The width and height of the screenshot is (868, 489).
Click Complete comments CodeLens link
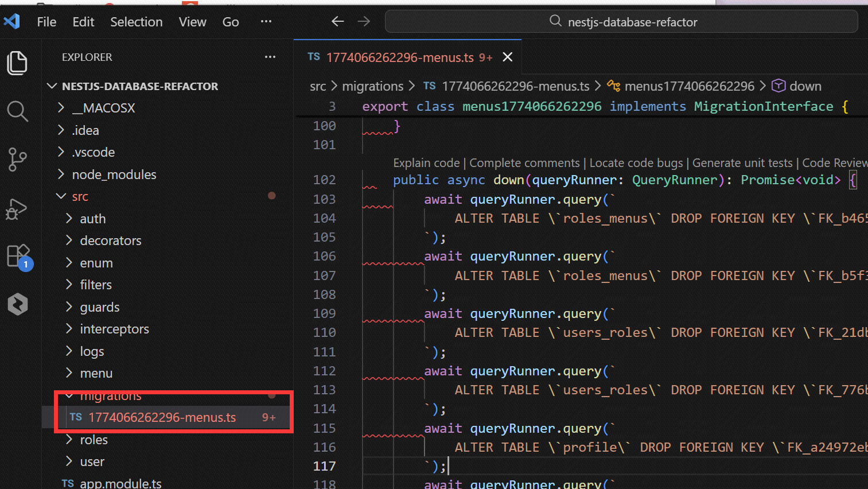click(524, 163)
